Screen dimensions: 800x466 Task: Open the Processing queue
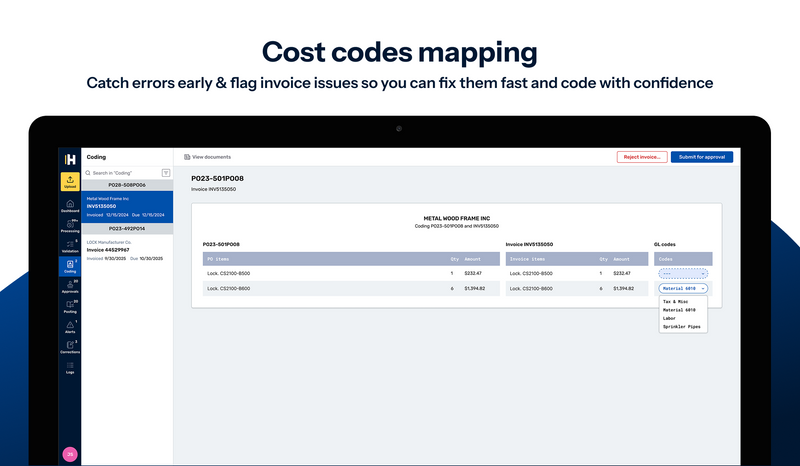(x=70, y=226)
